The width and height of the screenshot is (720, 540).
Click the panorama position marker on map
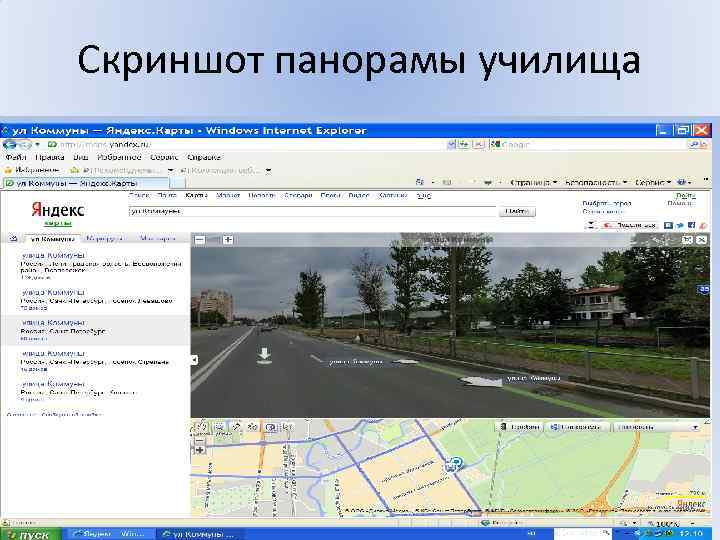click(x=455, y=464)
